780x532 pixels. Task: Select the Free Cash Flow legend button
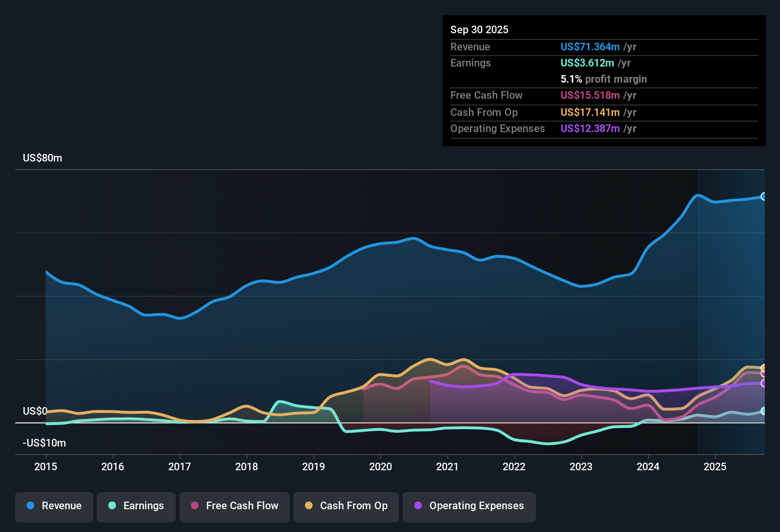[x=234, y=506]
